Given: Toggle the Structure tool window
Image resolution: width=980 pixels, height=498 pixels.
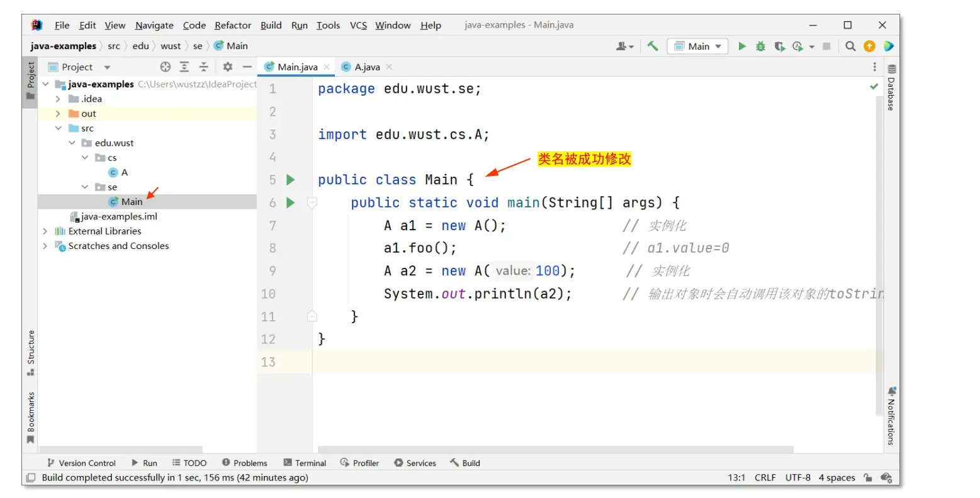Looking at the screenshot, I should pyautogui.click(x=30, y=353).
